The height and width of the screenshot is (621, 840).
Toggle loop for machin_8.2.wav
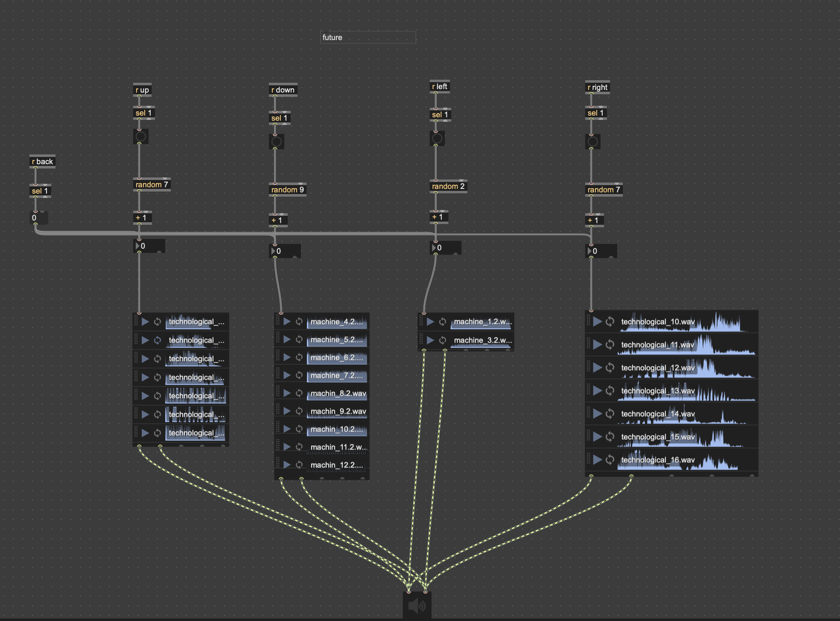[x=299, y=393]
